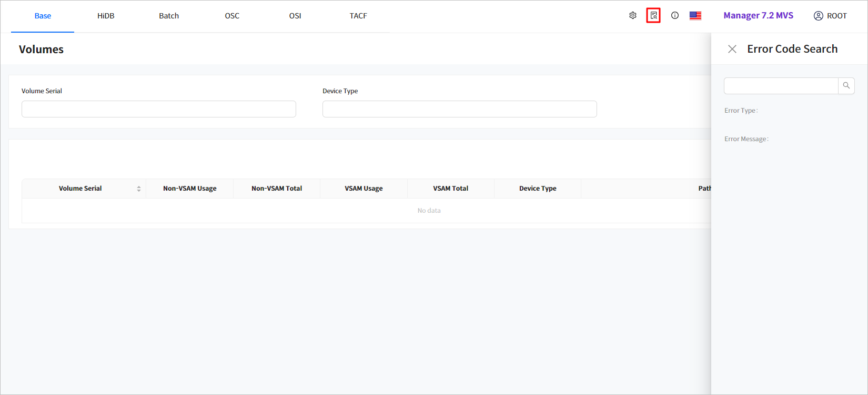Open the information circle icon
This screenshot has width=868, height=395.
[674, 16]
